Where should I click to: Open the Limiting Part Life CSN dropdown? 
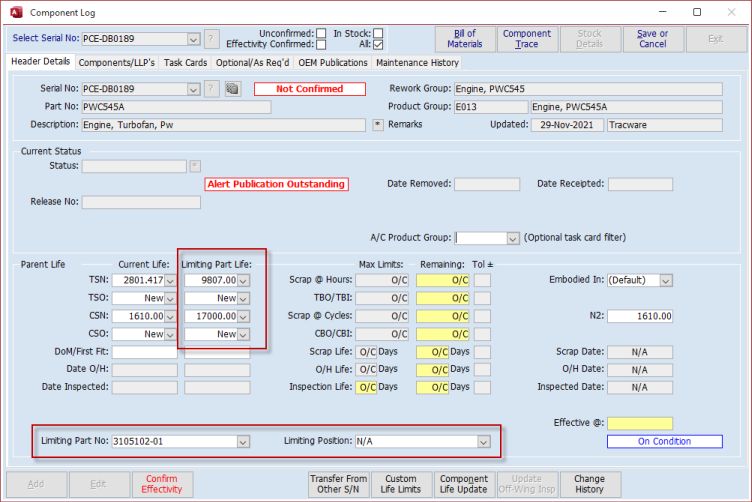(243, 316)
